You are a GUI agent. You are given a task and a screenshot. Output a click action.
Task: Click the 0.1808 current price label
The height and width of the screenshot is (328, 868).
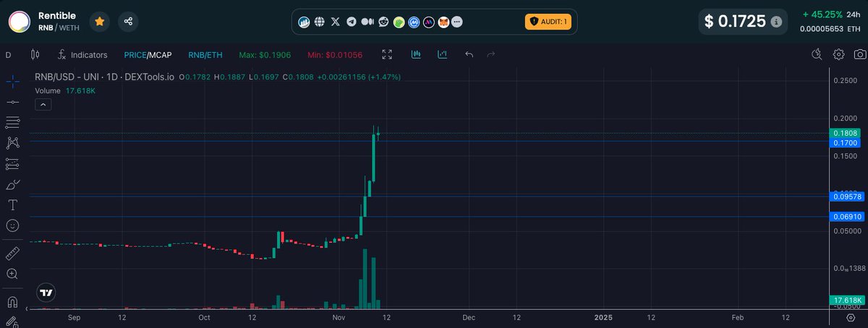846,134
